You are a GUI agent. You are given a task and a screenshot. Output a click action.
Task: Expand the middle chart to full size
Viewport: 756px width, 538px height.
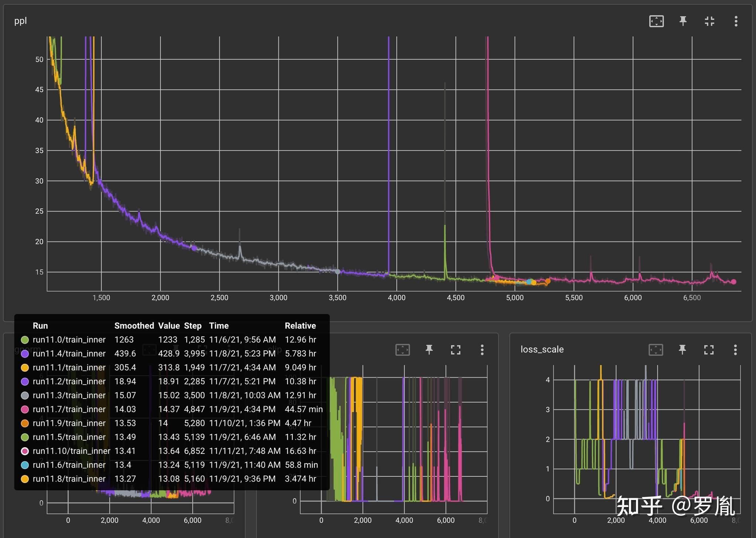point(456,349)
